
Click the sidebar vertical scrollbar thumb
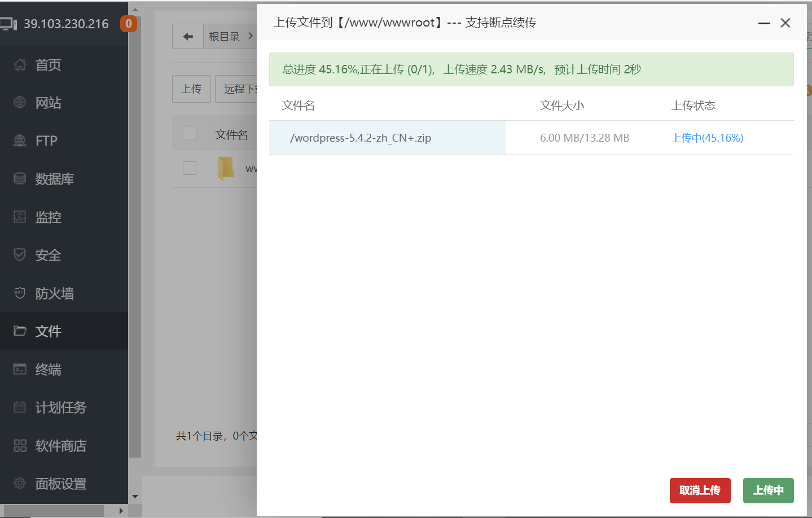coord(135,236)
